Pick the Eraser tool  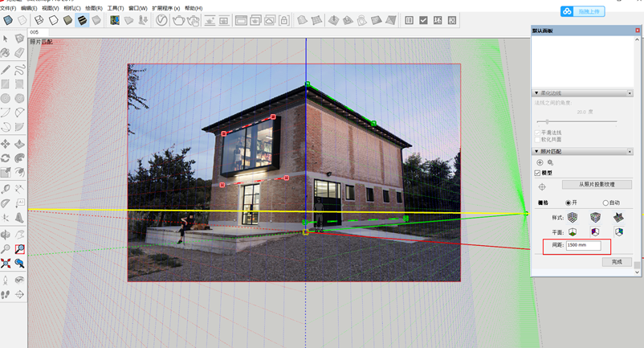(19, 54)
